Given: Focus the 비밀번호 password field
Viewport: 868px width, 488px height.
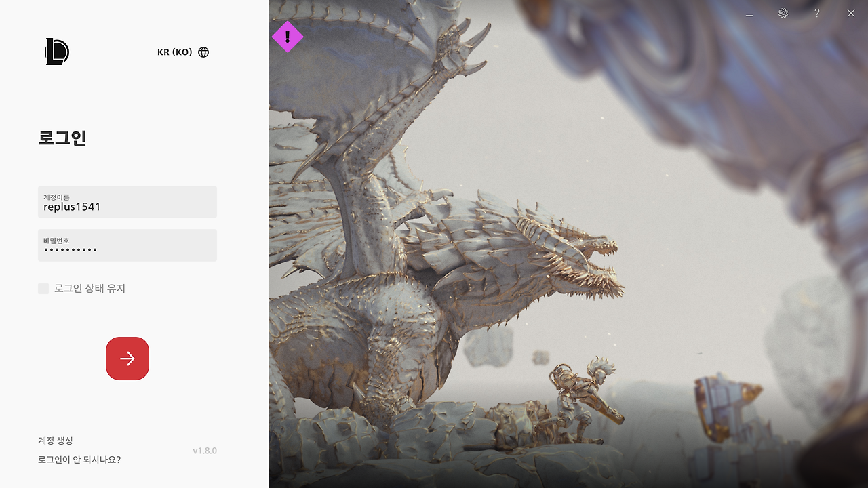Looking at the screenshot, I should (x=127, y=245).
